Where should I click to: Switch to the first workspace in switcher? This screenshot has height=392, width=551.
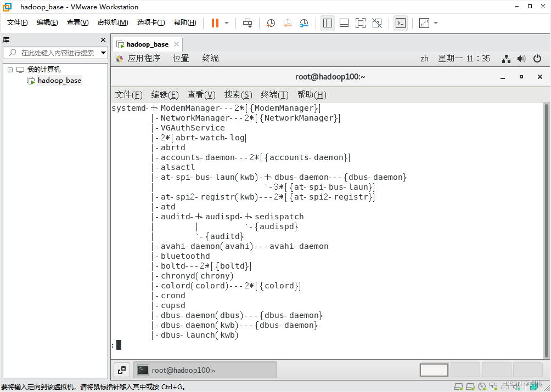(x=434, y=370)
